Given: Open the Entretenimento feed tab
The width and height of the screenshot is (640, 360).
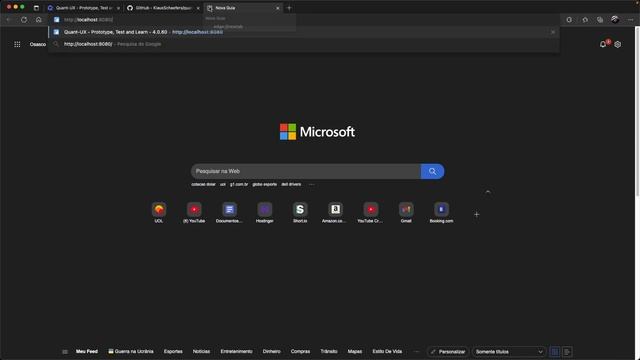Looking at the screenshot, I should 236,351.
